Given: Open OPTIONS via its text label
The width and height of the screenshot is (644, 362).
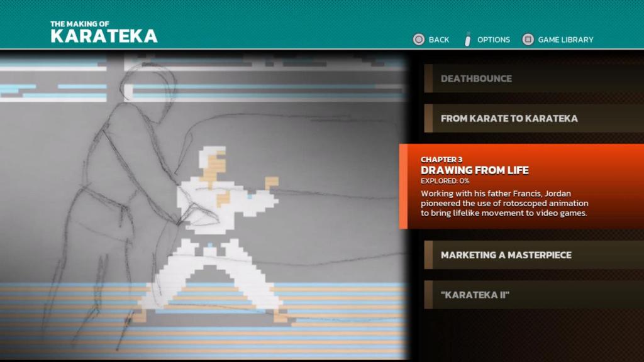Looking at the screenshot, I should pos(493,40).
